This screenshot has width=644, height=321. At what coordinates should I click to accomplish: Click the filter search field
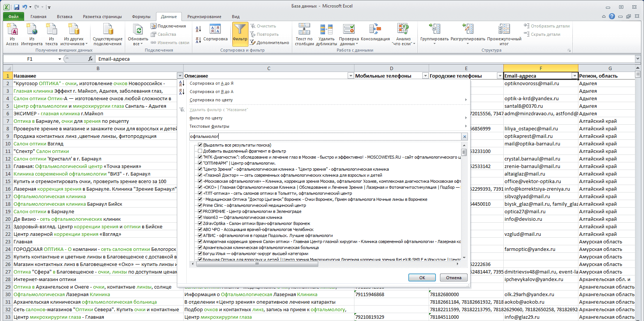tap(325, 136)
